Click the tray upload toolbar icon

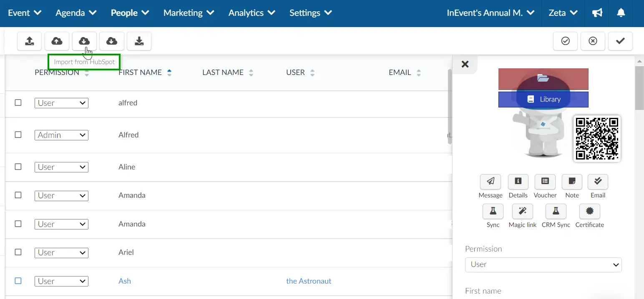(x=29, y=41)
